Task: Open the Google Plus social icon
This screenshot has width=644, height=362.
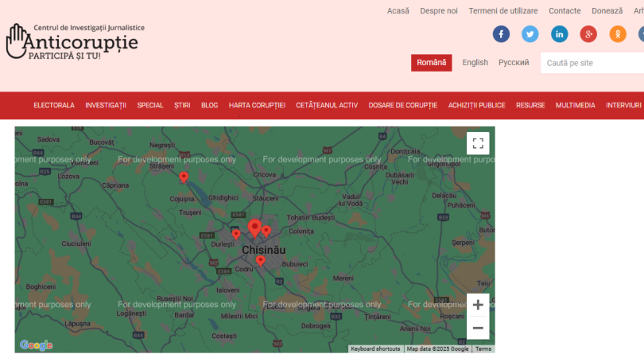Action: point(588,34)
